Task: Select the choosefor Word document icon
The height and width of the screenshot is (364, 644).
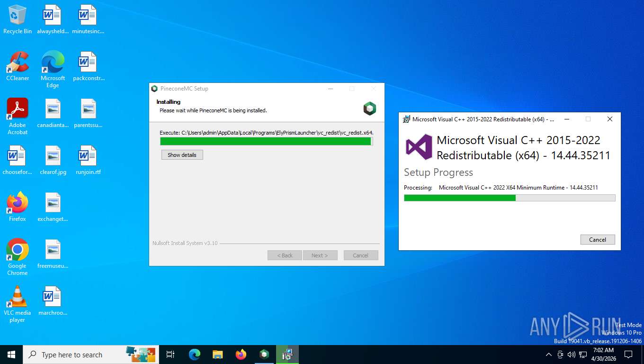Action: tap(18, 160)
